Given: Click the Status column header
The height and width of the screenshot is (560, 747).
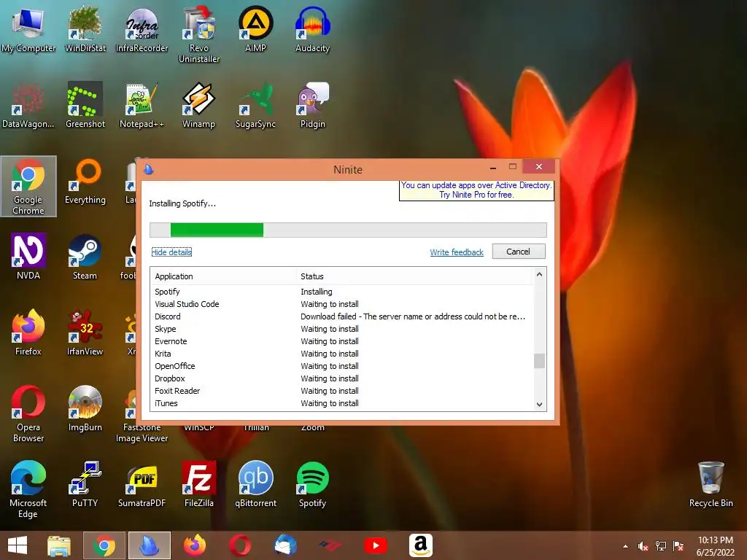Looking at the screenshot, I should pos(414,276).
